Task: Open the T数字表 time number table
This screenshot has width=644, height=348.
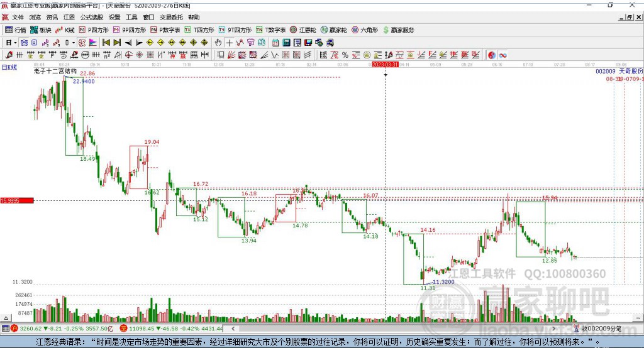Action: point(270,30)
